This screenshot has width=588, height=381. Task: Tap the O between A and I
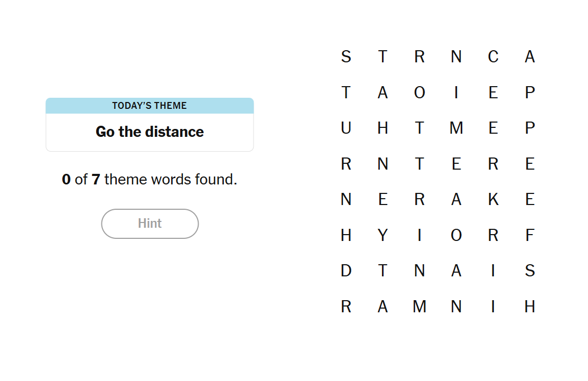coord(419,92)
